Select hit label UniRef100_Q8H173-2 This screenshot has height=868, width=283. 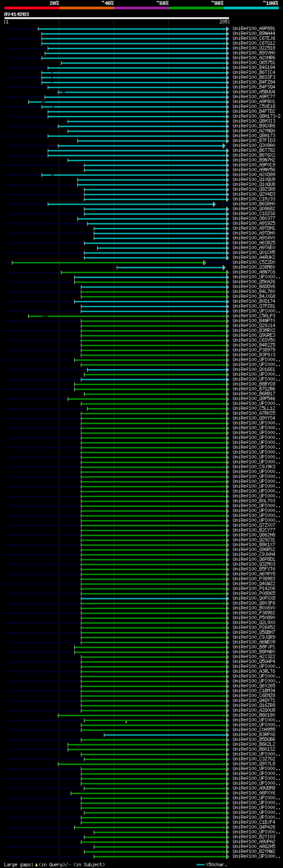tap(256, 116)
